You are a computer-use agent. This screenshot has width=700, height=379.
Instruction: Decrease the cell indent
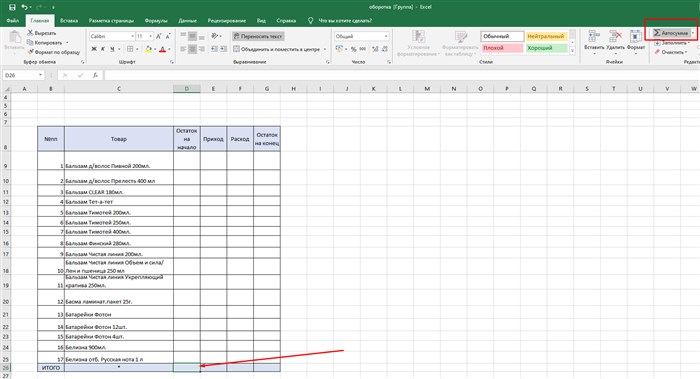(214, 49)
